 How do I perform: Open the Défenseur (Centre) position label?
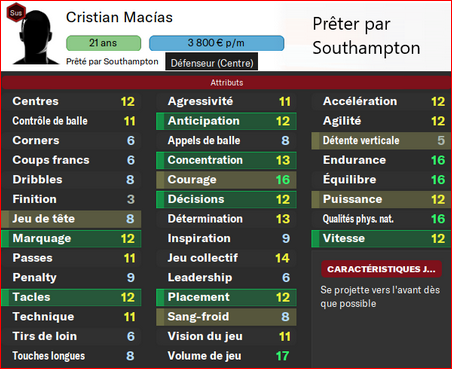(x=212, y=63)
